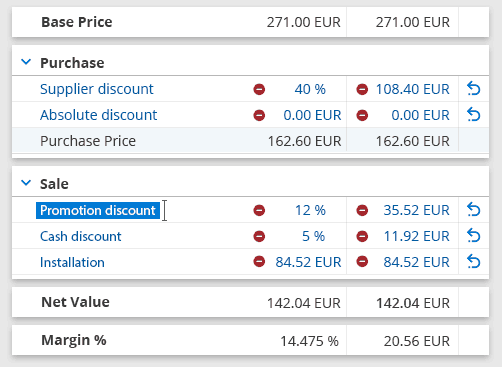Toggle minus sign beside 11.92 EUR
Viewport: 502px width, 367px height.
coord(362,236)
